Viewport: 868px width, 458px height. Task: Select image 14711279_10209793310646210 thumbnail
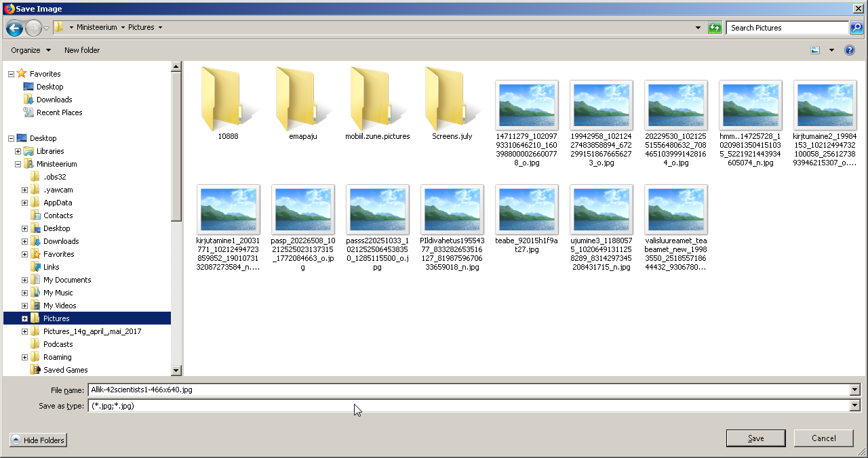(527, 105)
